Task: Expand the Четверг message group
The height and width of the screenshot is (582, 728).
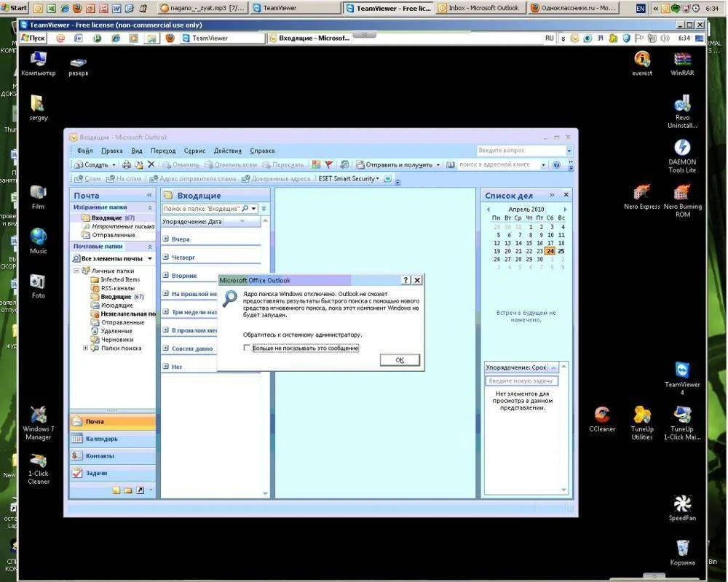Action: tap(166, 257)
